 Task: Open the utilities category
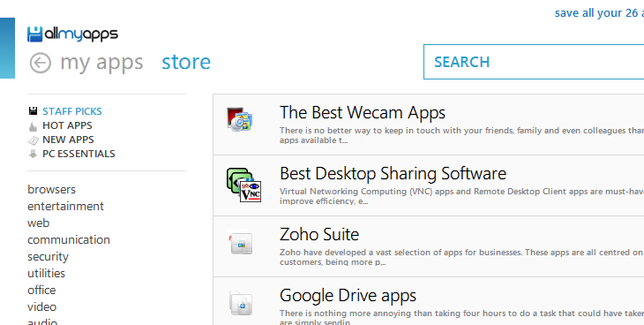47,273
